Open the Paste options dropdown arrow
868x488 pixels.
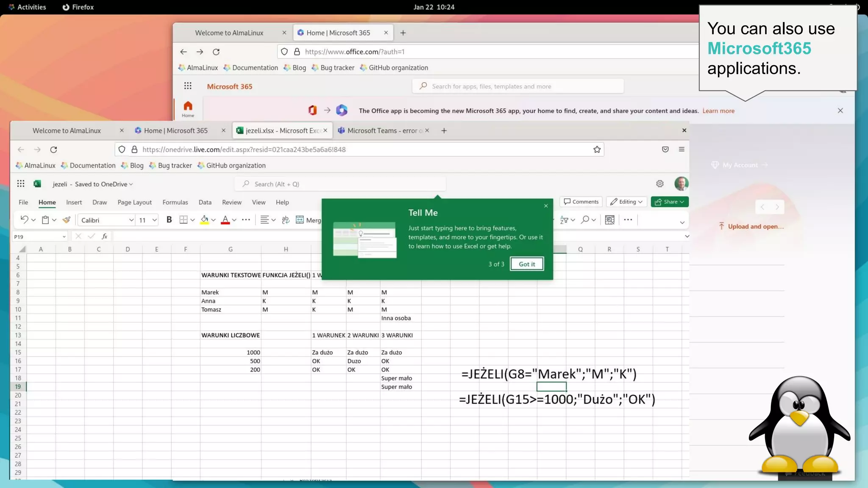pos(54,220)
